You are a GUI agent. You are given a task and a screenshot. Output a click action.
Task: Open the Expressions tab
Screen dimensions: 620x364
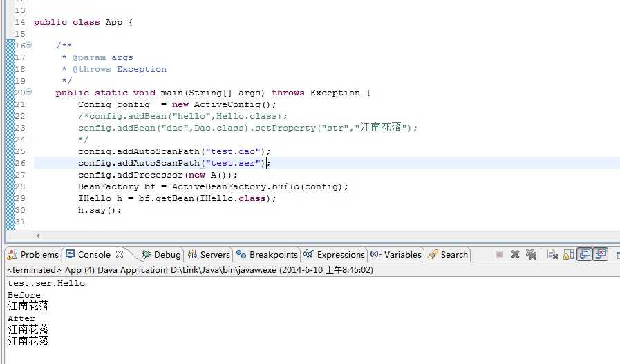(x=334, y=254)
